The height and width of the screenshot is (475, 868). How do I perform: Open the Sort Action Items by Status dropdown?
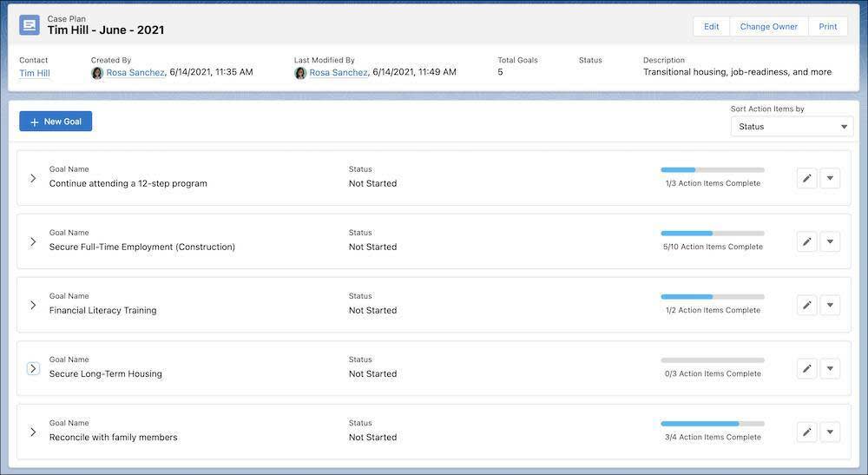792,127
